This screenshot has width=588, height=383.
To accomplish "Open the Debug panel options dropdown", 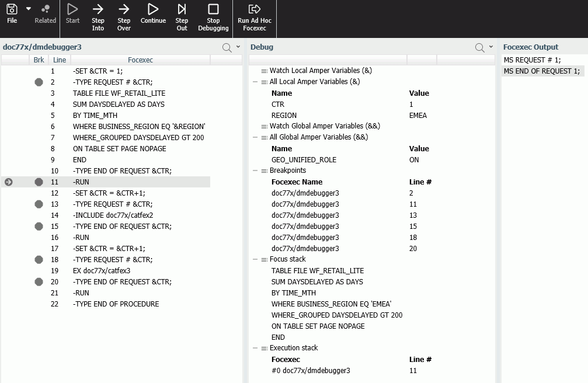I will [x=491, y=47].
